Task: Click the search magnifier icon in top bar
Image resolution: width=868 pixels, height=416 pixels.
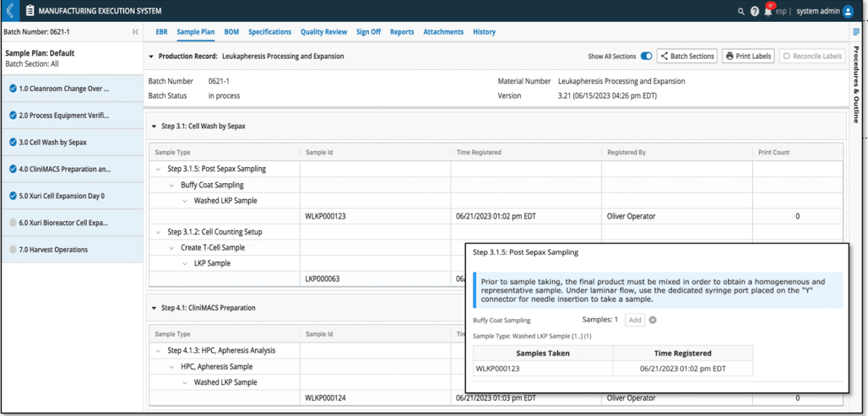Action: click(x=741, y=11)
